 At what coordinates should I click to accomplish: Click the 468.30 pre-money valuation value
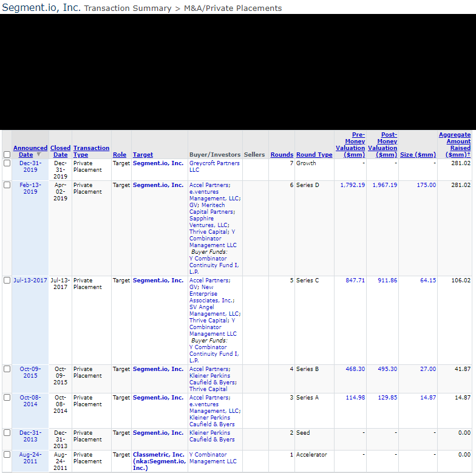click(x=355, y=369)
